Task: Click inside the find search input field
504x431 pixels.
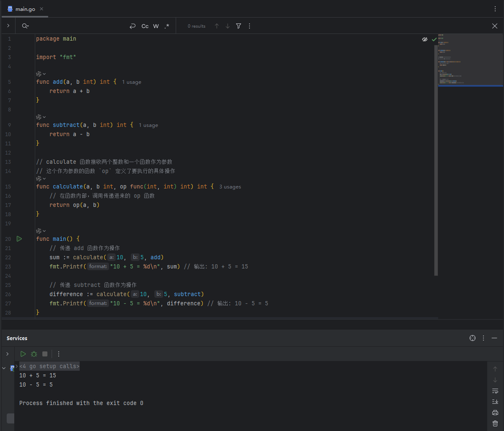Action: coord(78,26)
